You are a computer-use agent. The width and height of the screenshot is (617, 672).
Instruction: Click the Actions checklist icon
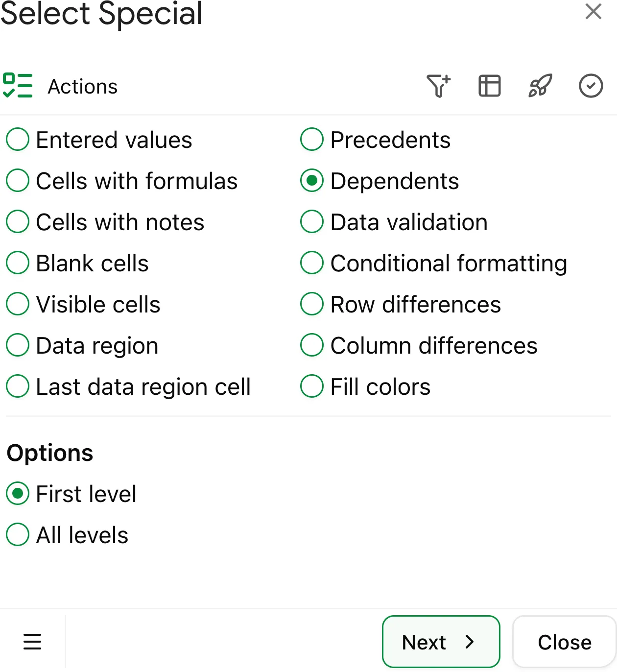point(18,86)
